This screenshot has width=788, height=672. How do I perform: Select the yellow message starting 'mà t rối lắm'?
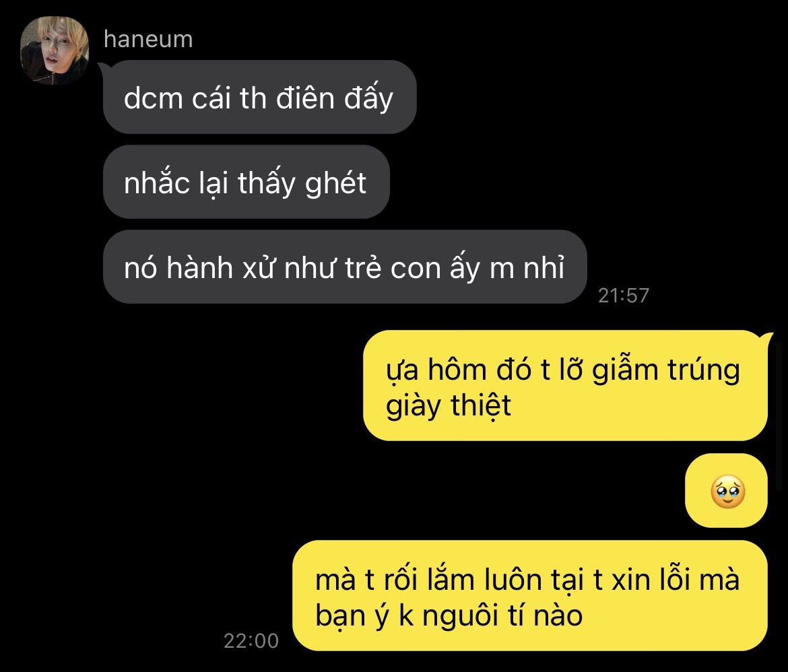530,596
